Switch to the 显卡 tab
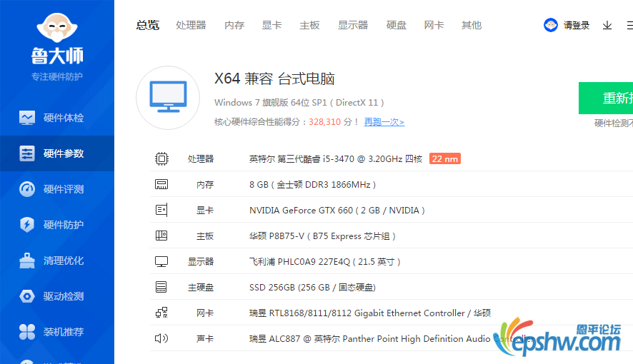The image size is (633, 364). point(271,25)
